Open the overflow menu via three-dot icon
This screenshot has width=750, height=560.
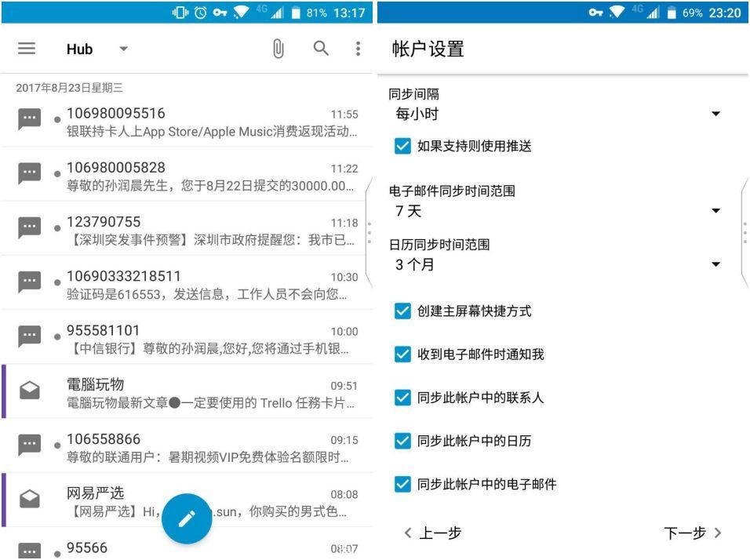click(357, 48)
